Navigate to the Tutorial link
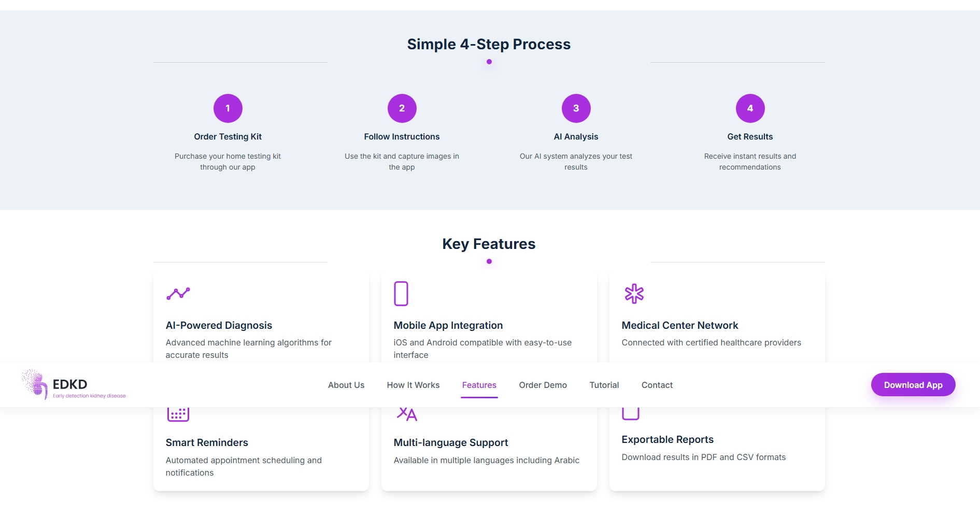The image size is (980, 515). click(604, 385)
